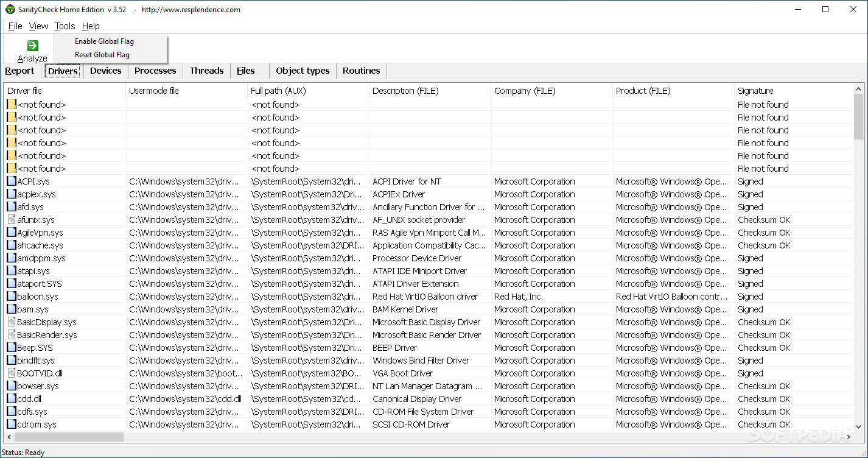
Task: Click the BOOTVID.dll gear file icon
Action: pyautogui.click(x=12, y=373)
